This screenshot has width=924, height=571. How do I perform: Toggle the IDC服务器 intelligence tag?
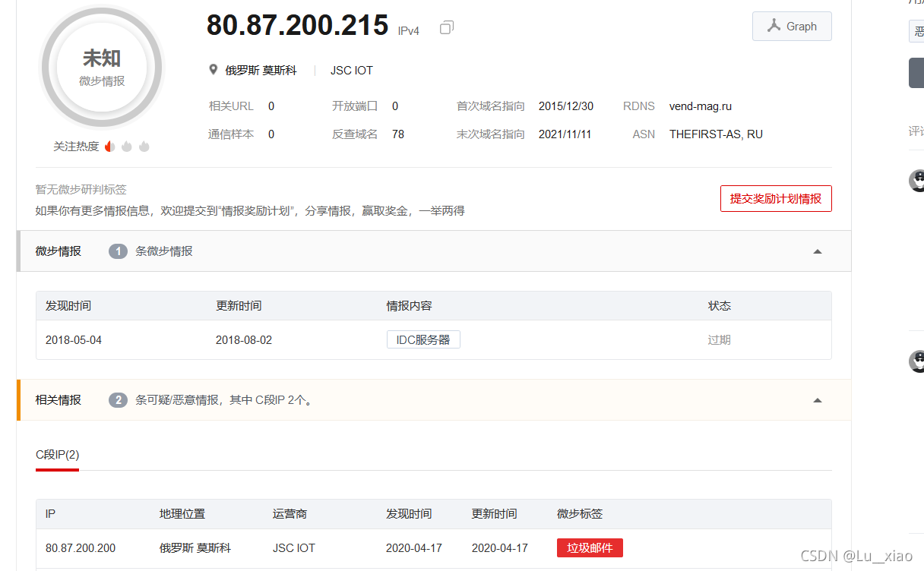(x=423, y=339)
